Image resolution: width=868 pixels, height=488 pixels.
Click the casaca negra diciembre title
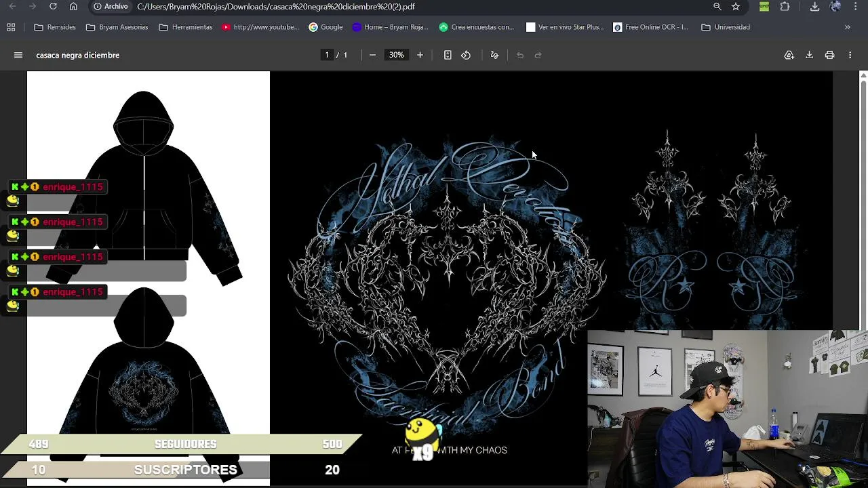click(78, 55)
